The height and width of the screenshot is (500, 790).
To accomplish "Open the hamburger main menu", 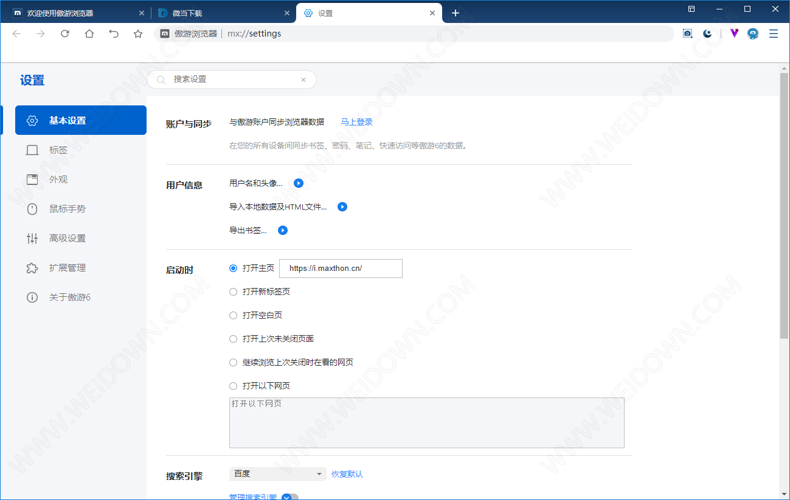I will click(773, 33).
